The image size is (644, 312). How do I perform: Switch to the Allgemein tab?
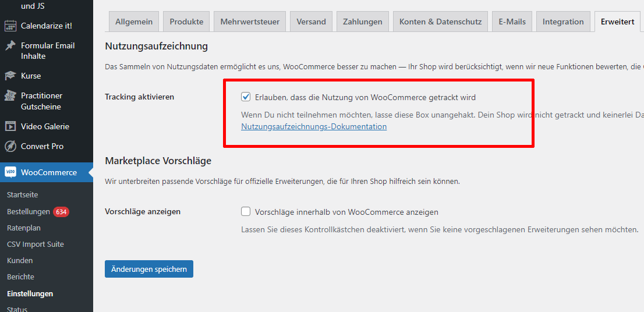tap(134, 22)
